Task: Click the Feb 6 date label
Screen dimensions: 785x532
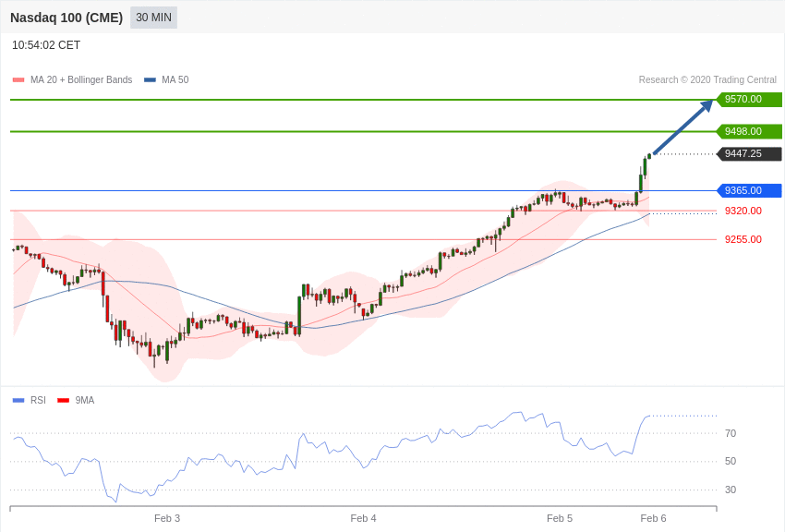Action: click(653, 518)
